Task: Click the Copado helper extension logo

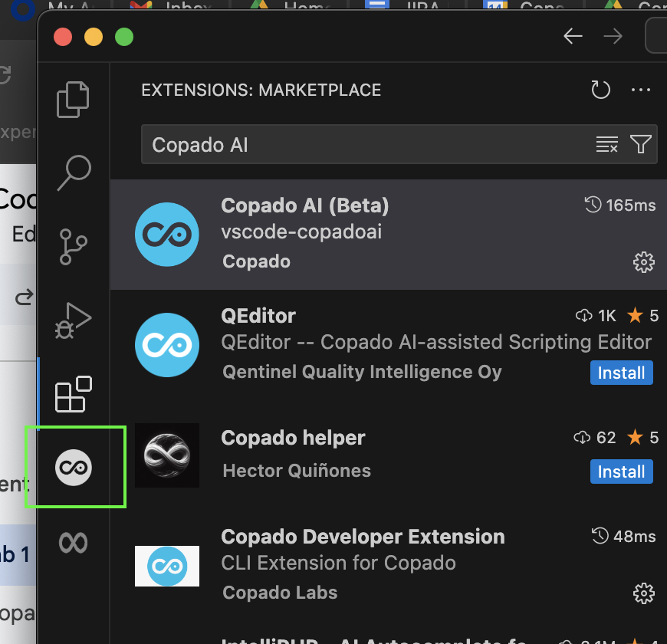Action: 167,455
